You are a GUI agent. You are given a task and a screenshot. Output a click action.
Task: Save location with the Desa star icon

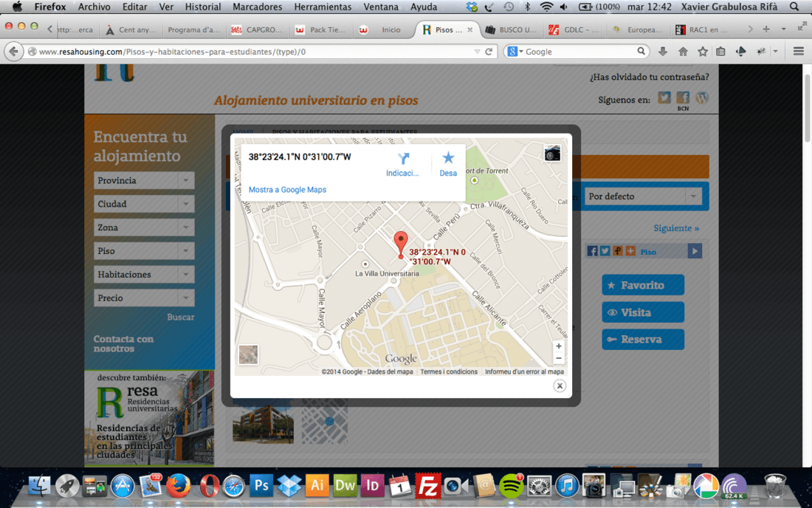tap(448, 157)
